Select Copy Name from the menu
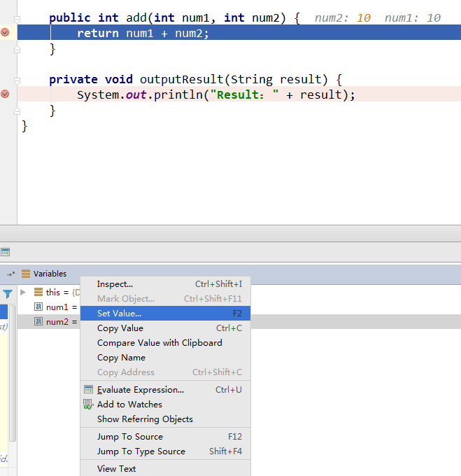The image size is (461, 476). tap(165, 358)
